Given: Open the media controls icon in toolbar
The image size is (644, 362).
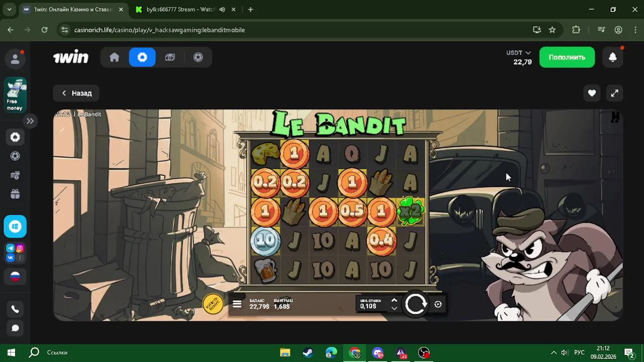Looking at the screenshot, I should click(x=601, y=30).
